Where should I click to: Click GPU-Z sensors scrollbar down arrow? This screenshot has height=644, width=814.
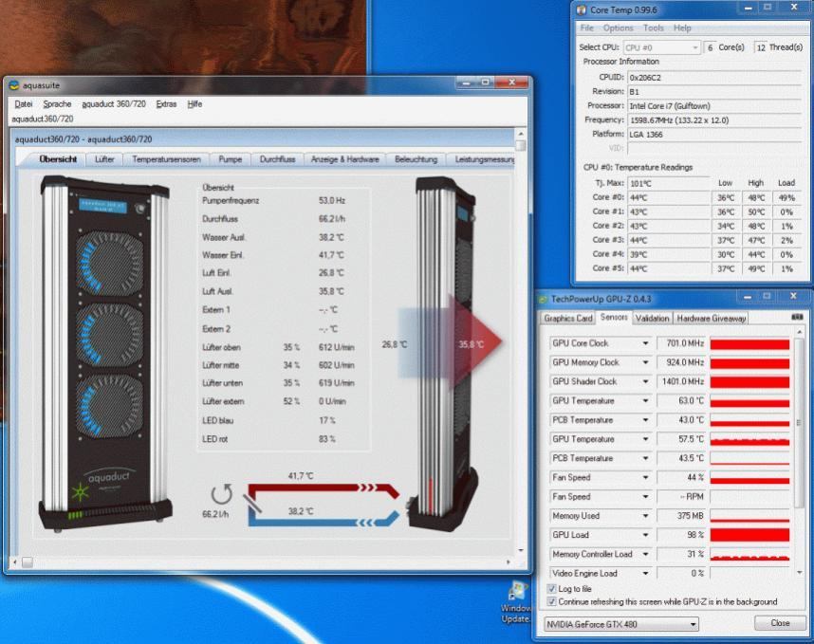coord(800,572)
